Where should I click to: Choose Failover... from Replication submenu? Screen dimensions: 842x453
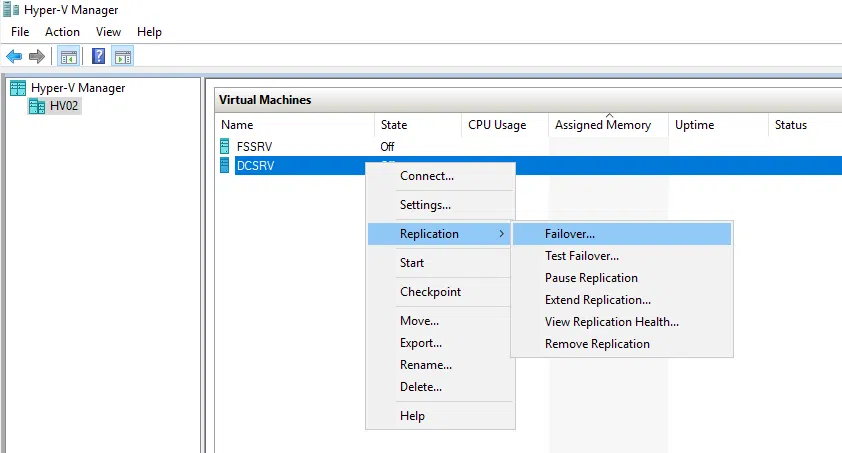570,234
